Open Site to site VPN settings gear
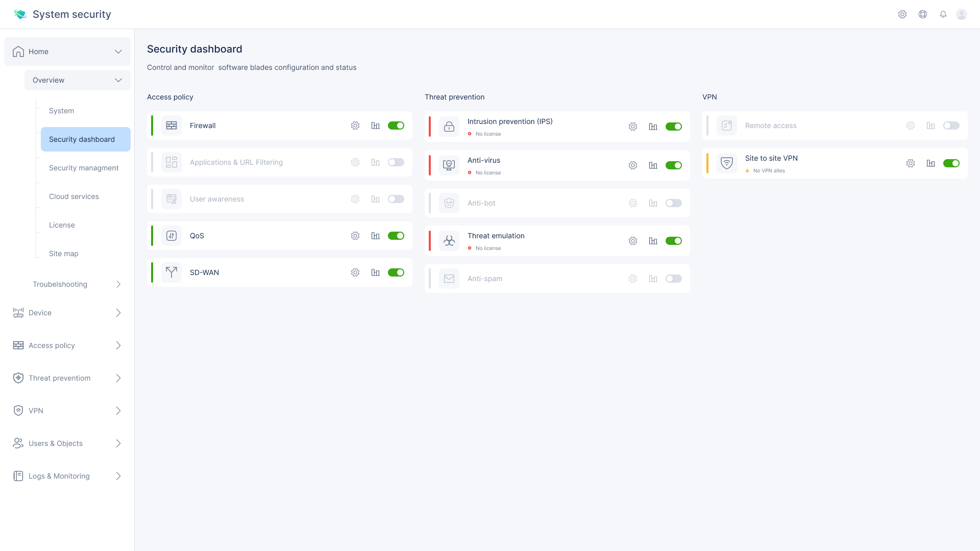 click(x=911, y=163)
